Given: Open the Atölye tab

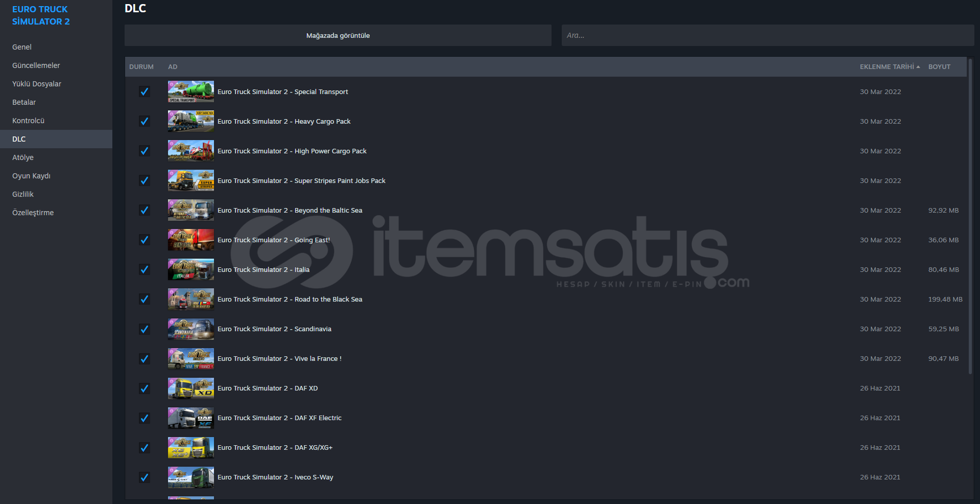Looking at the screenshot, I should click(56, 157).
